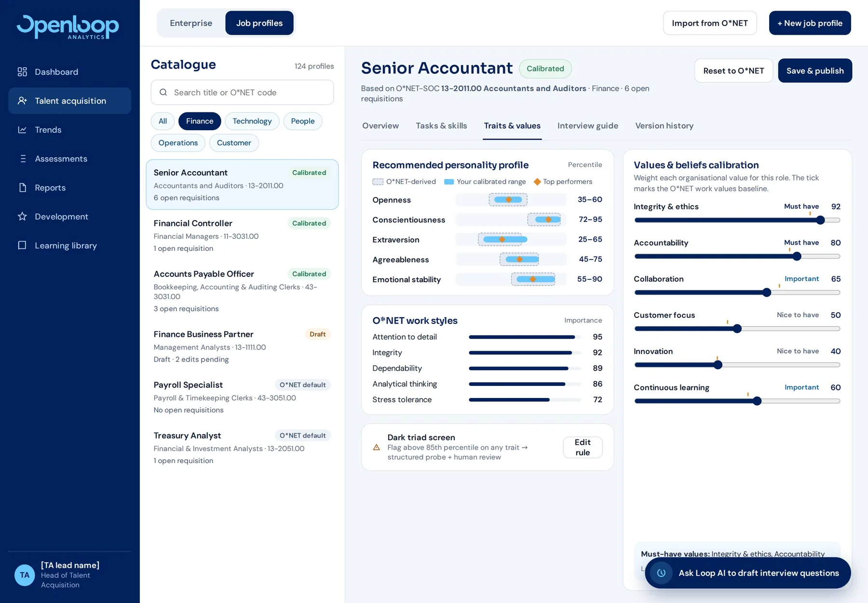Open the Payroll Specialist profile
The image size is (868, 603).
point(242,397)
